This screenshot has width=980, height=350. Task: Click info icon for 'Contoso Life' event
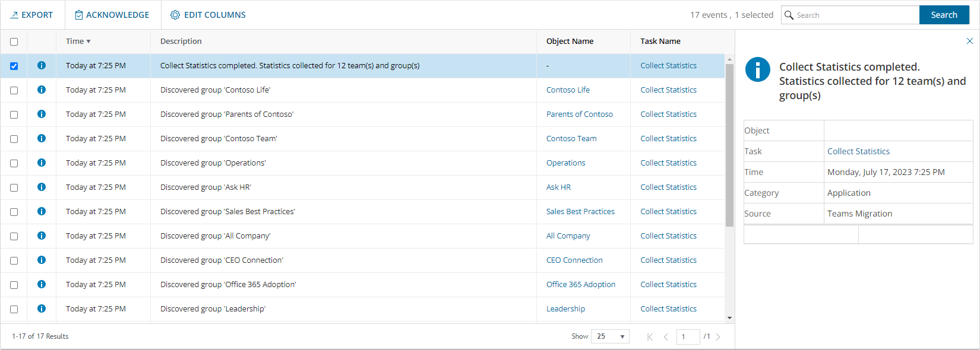click(x=42, y=90)
